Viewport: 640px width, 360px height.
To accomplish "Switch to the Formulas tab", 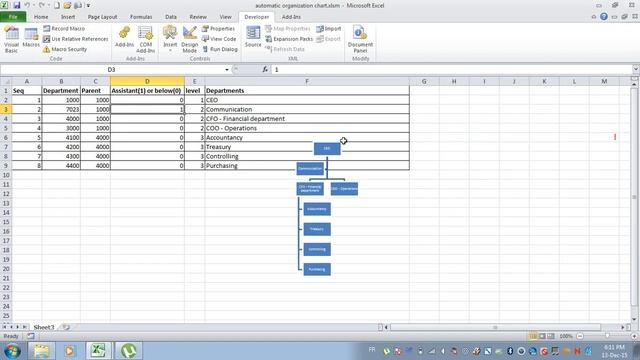I will pos(141,17).
